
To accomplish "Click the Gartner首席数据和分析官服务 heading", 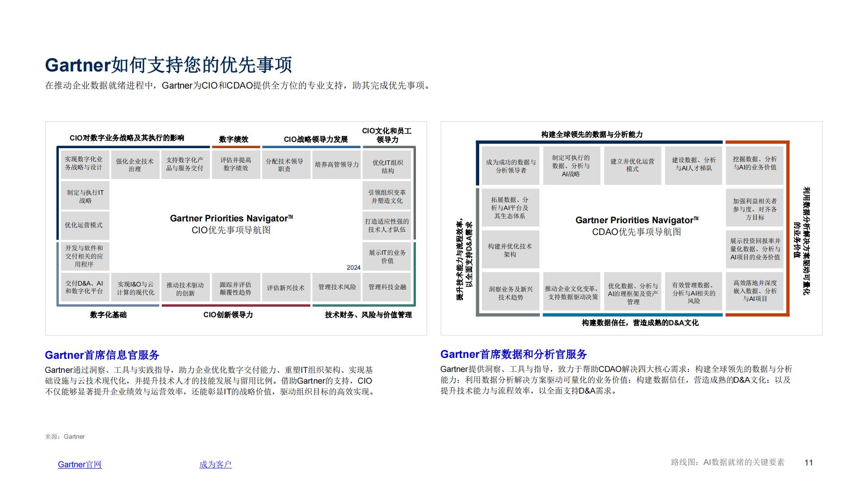I will click(x=514, y=354).
